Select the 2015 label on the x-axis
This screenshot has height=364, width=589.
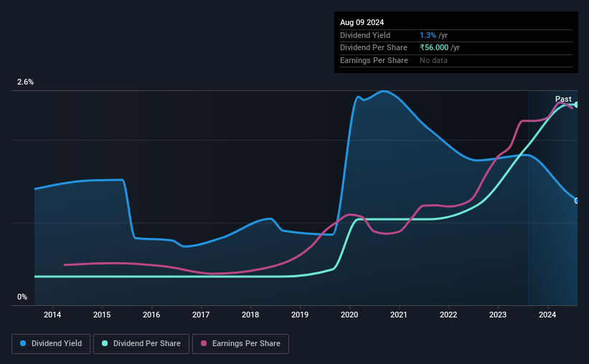click(x=102, y=315)
